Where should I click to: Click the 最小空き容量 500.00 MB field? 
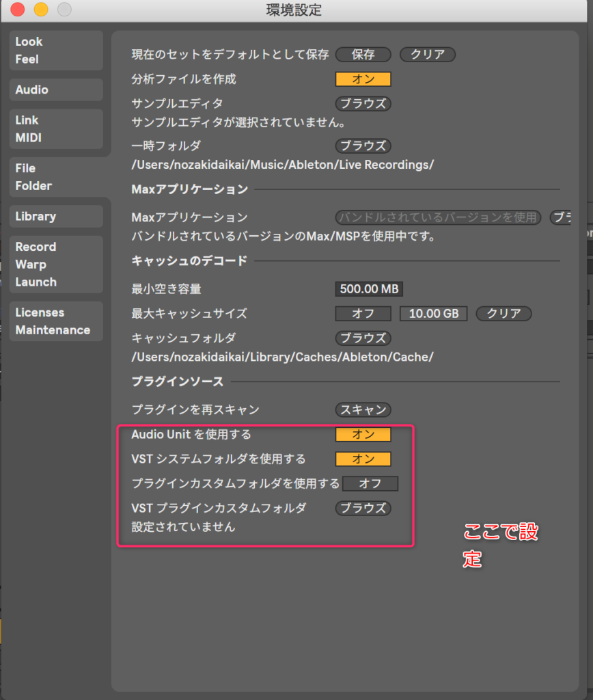coord(369,289)
